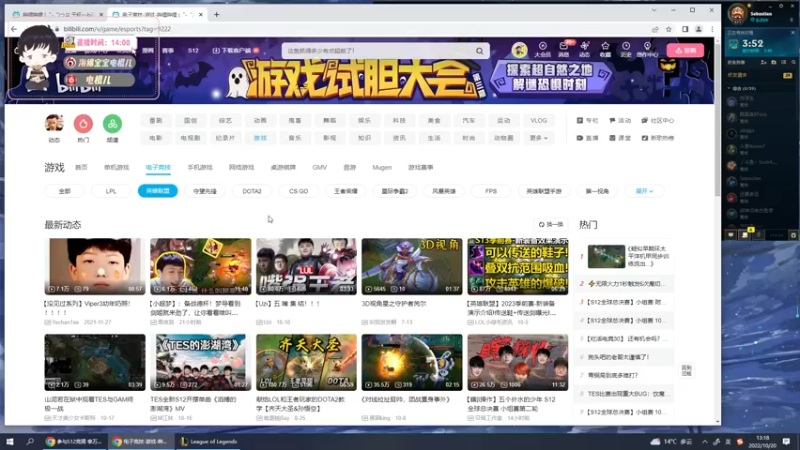800x450 pixels.
Task: Select the 动画 category button
Action: pos(260,121)
